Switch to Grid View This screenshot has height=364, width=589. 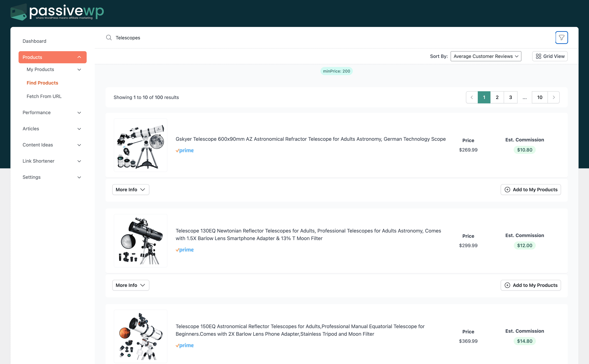point(550,56)
